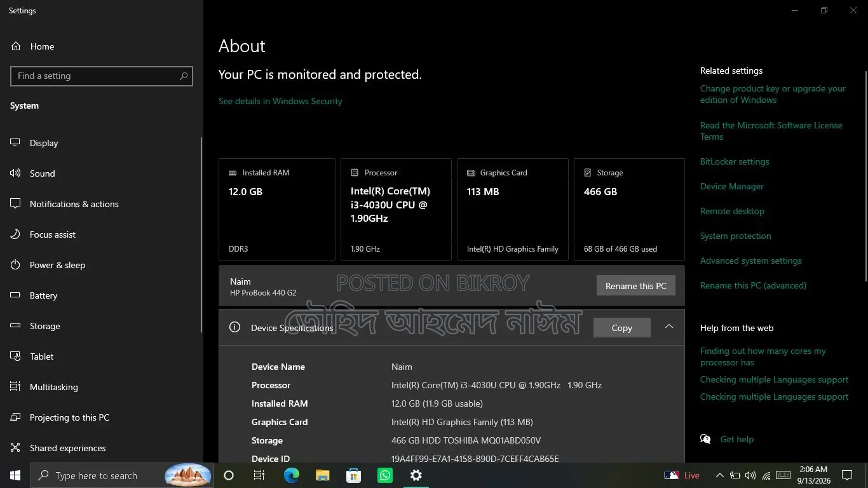
Task: Open Task View on the taskbar
Action: point(259,475)
